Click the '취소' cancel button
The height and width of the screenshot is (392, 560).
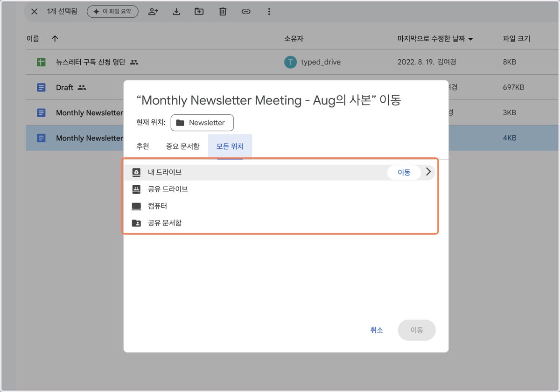pos(377,330)
